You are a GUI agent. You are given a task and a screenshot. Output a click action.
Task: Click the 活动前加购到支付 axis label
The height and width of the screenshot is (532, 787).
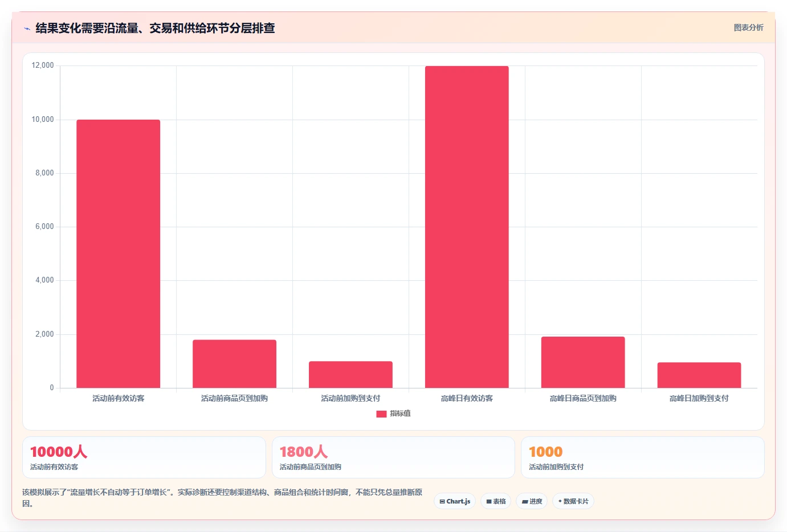click(x=350, y=399)
